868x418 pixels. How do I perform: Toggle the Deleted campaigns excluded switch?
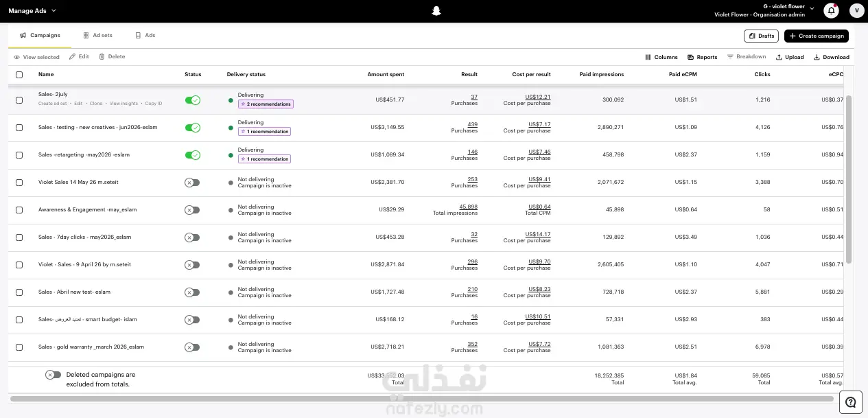tap(53, 375)
